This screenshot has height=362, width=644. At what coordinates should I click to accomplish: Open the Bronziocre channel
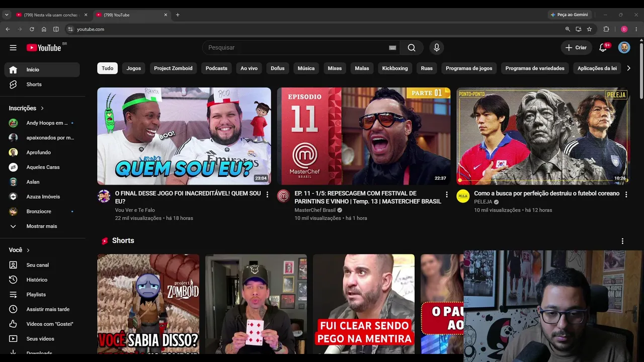[42, 212]
